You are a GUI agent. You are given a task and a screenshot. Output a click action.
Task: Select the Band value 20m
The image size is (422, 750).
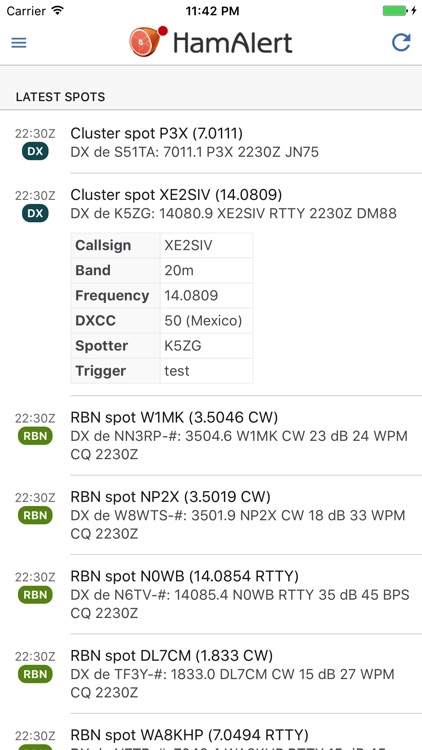point(206,270)
